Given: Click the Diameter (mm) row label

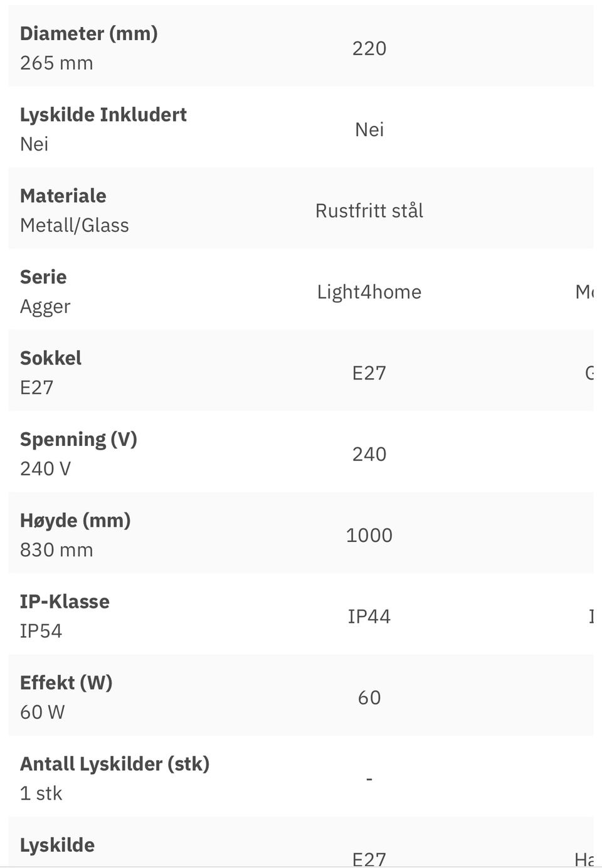Looking at the screenshot, I should pyautogui.click(x=88, y=34).
